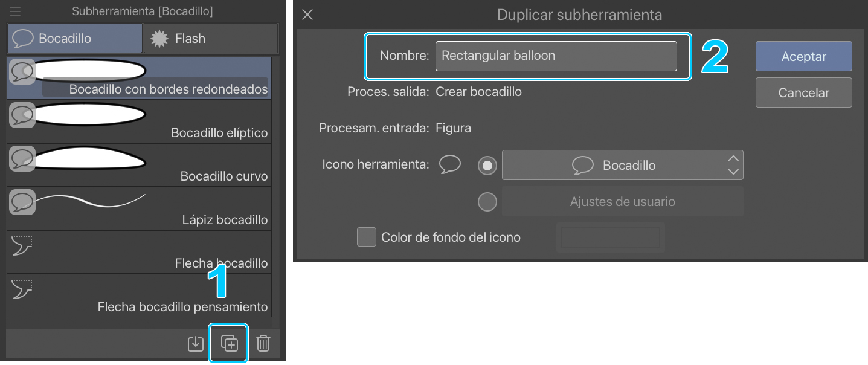Choose the Lápiz bocadillo sub tool

pos(139,208)
